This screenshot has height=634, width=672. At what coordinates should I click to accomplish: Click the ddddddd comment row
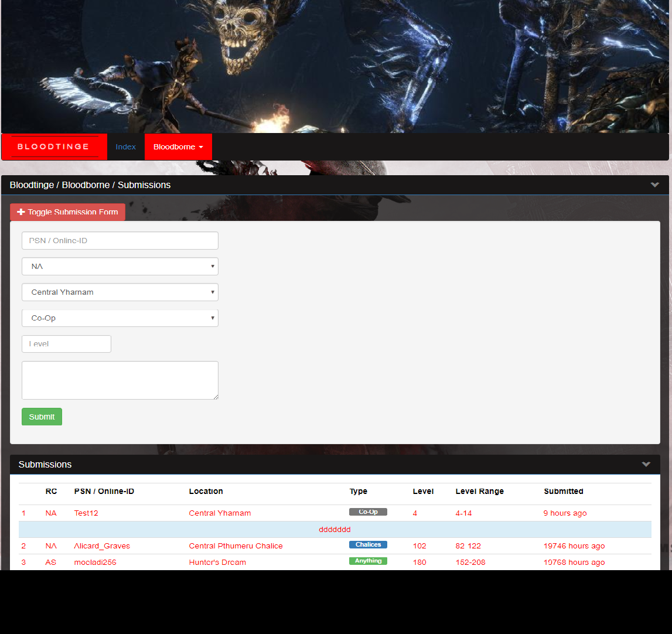point(335,529)
